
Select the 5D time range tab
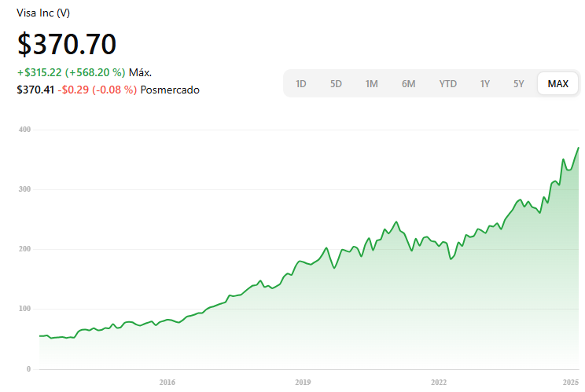pos(336,84)
